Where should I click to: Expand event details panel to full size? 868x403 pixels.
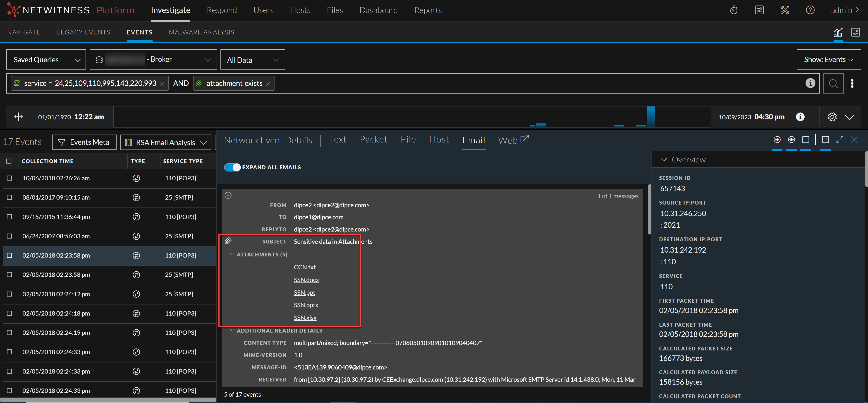click(839, 140)
